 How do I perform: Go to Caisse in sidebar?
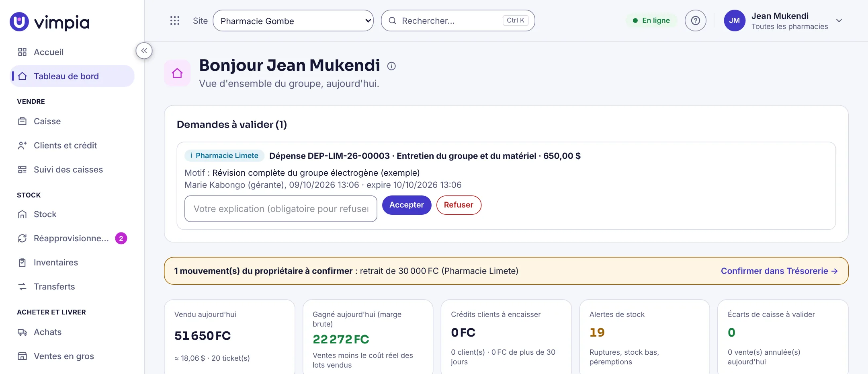(x=72, y=121)
